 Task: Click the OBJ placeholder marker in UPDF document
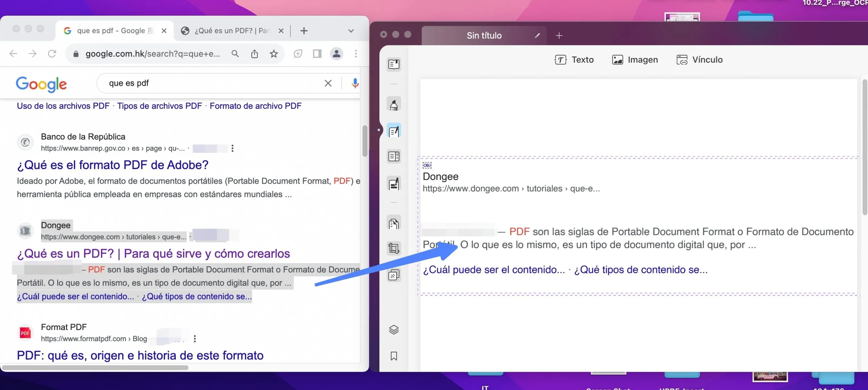click(427, 165)
